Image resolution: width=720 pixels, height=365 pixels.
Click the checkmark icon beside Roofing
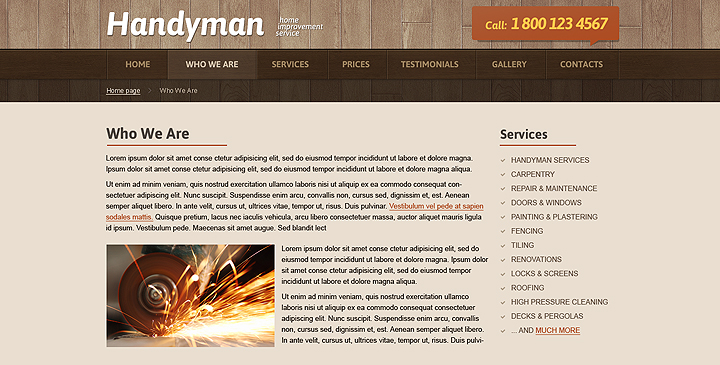pyautogui.click(x=503, y=288)
